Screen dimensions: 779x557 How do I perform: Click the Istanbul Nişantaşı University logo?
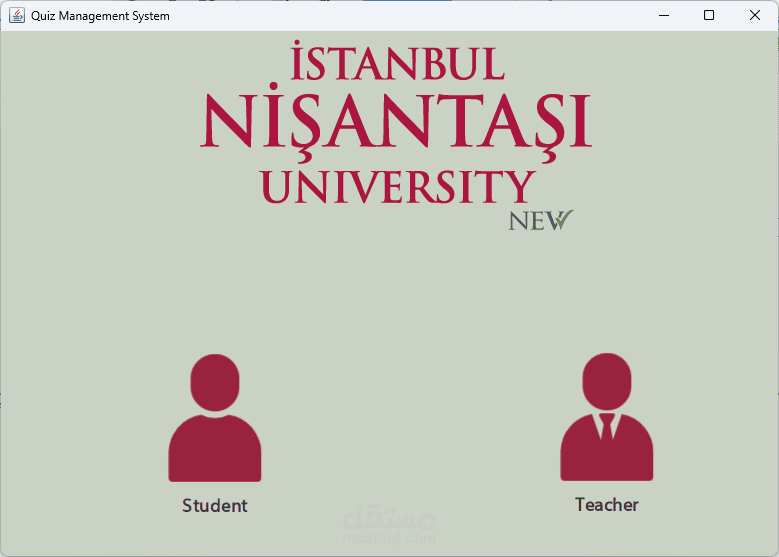tap(396, 136)
